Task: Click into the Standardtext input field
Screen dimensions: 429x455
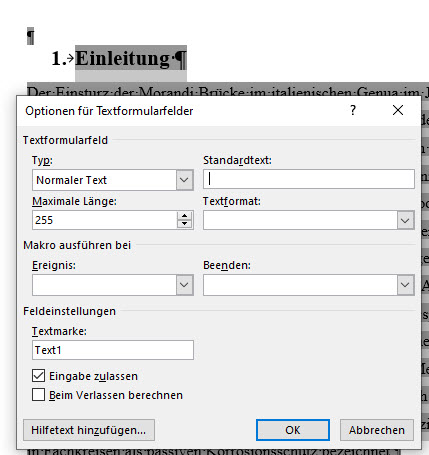Action: [309, 179]
